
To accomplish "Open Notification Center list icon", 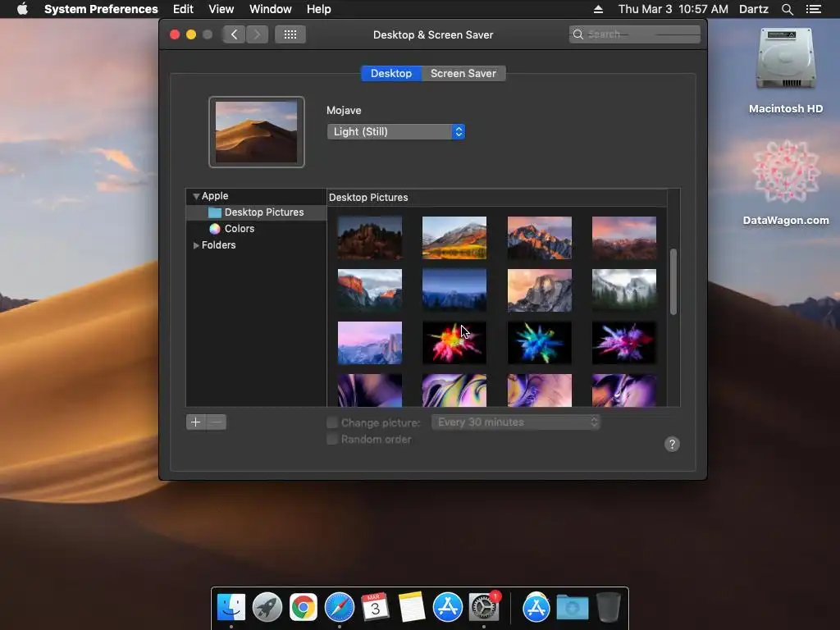I will click(813, 9).
